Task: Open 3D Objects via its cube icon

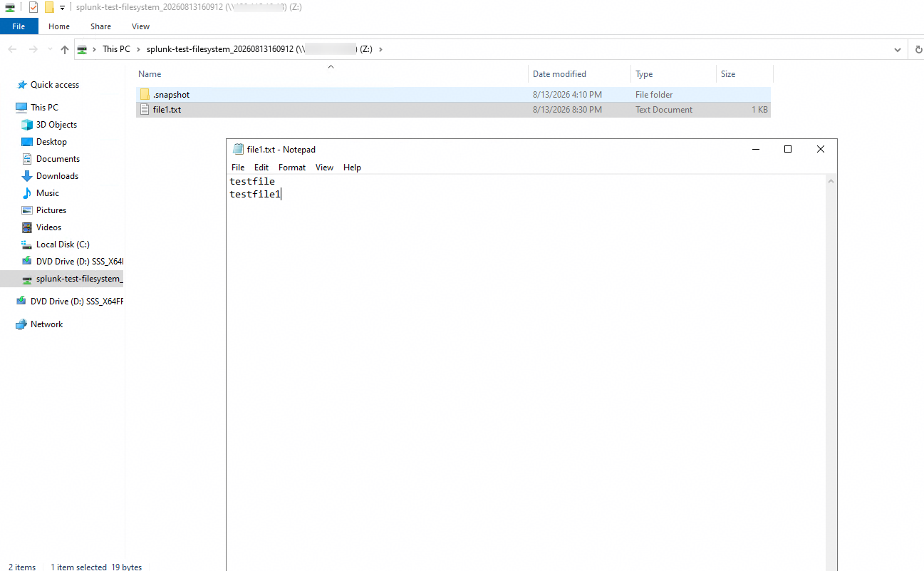Action: pyautogui.click(x=27, y=125)
